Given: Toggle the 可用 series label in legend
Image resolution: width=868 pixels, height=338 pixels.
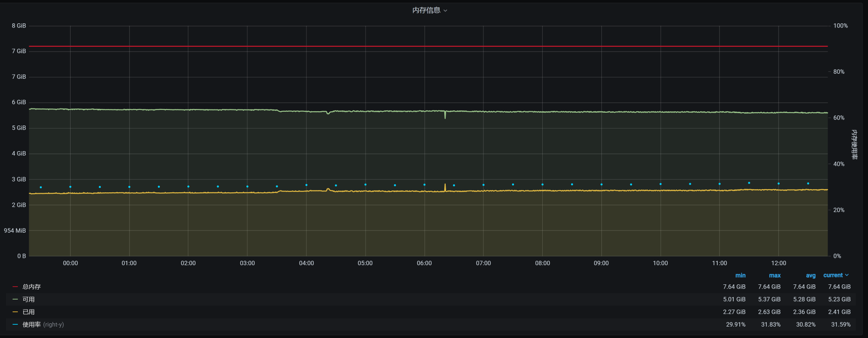Looking at the screenshot, I should click(x=28, y=300).
